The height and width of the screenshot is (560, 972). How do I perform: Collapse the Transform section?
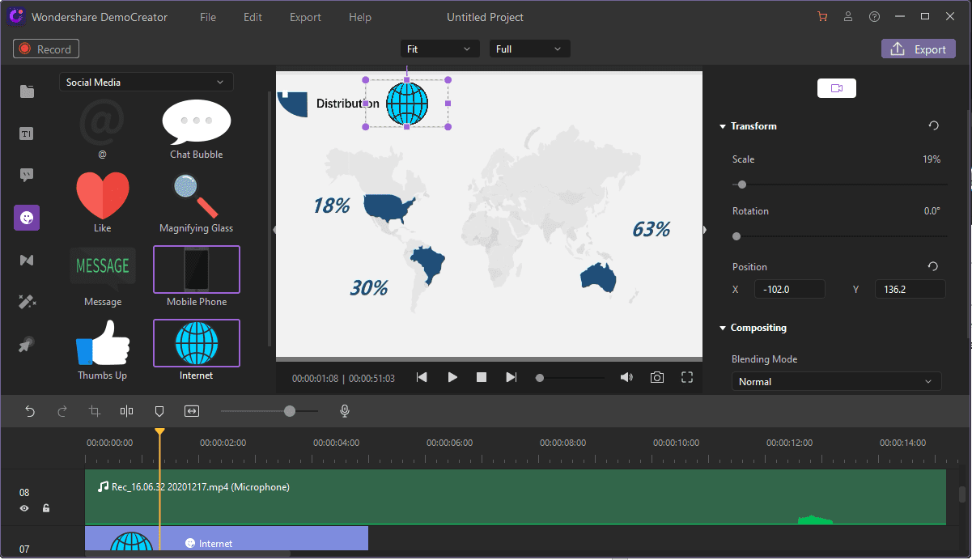click(x=723, y=126)
